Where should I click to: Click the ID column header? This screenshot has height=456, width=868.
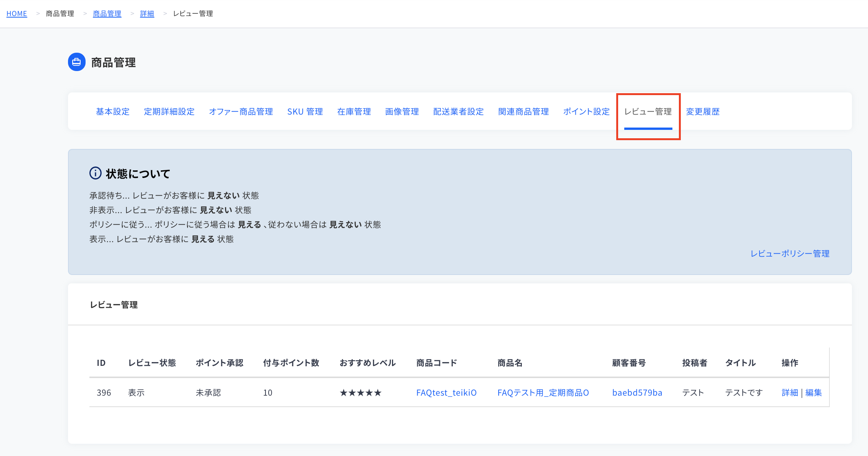101,363
